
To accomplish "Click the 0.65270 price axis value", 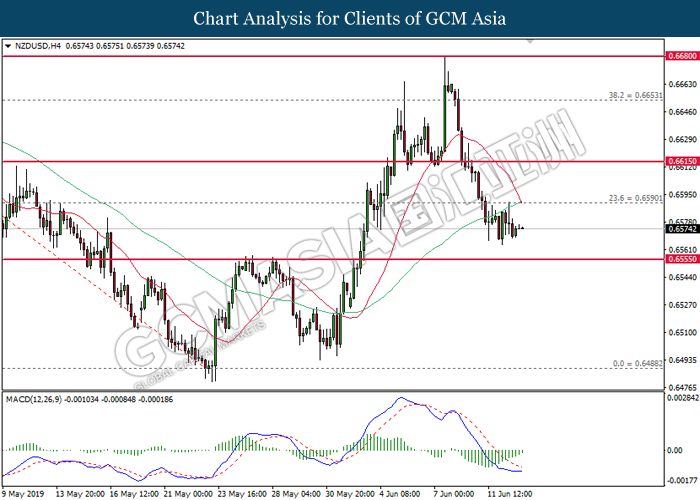I will pos(682,305).
